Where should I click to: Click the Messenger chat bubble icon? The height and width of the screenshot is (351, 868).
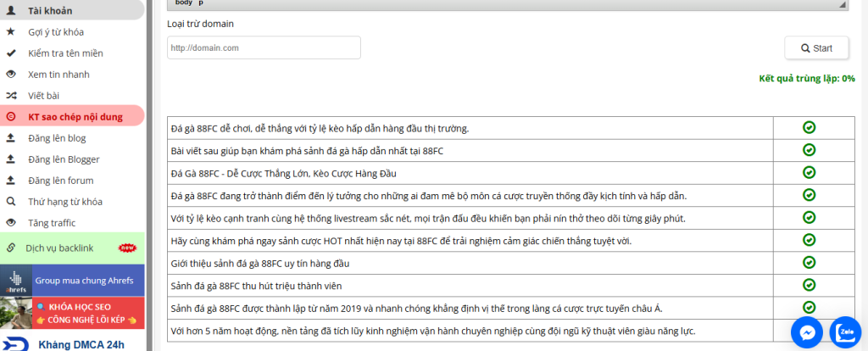(807, 332)
